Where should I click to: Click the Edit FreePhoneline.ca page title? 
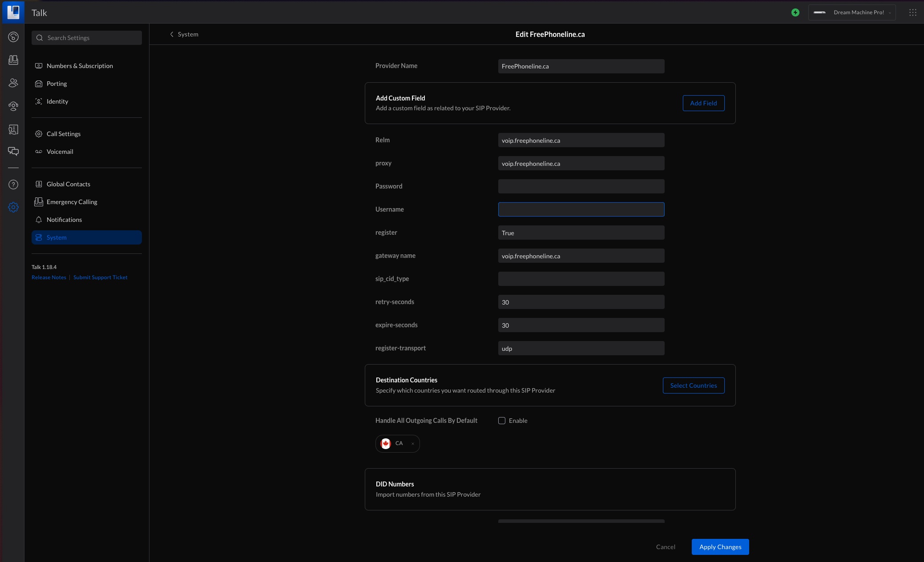coord(550,34)
